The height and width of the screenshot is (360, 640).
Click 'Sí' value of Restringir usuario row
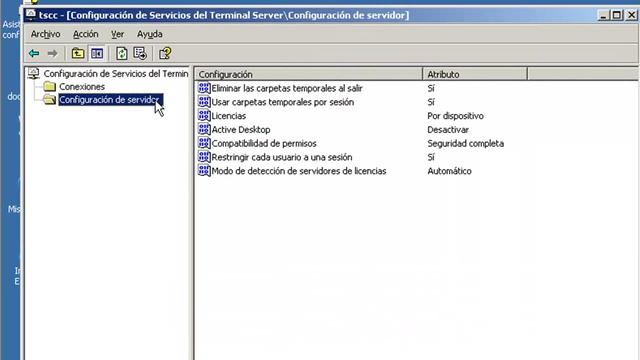431,158
